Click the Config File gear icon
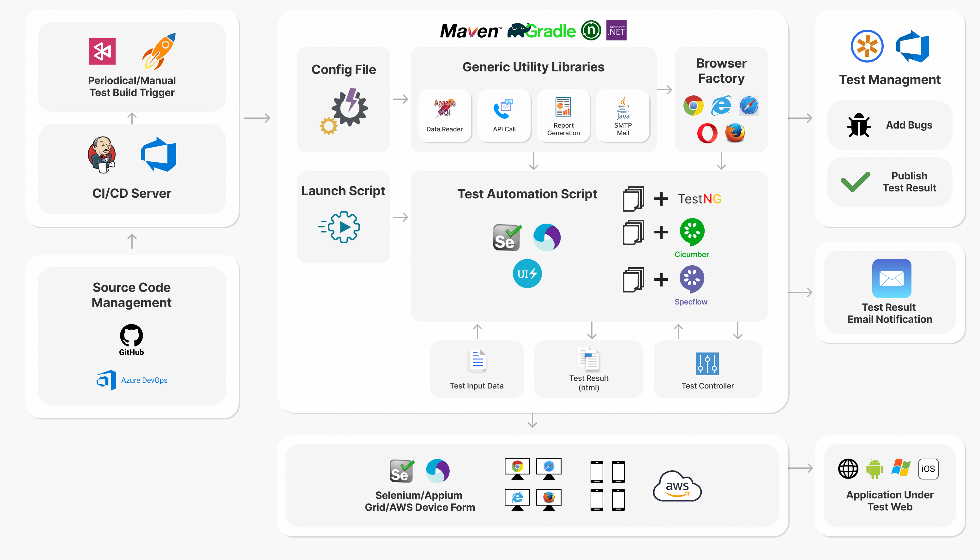 click(344, 111)
